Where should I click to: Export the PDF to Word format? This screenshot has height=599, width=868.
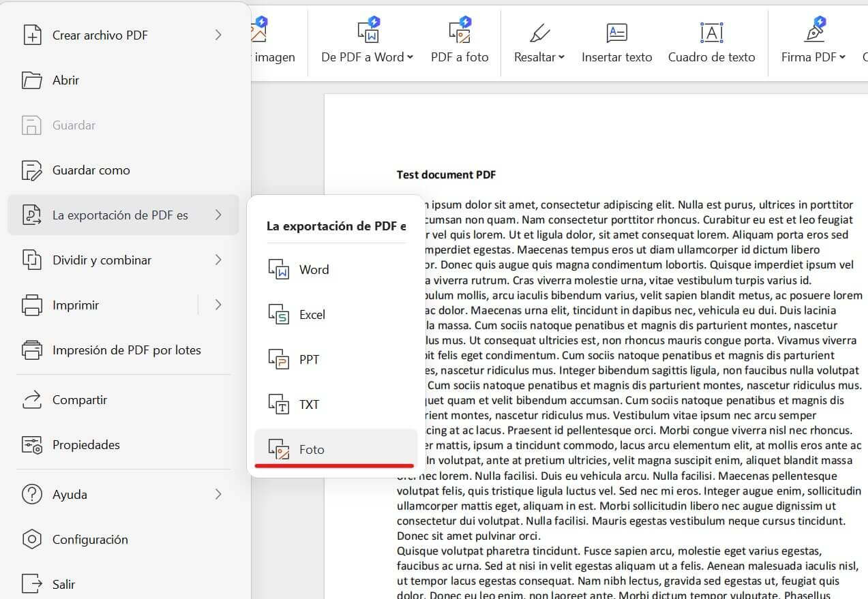coord(314,269)
